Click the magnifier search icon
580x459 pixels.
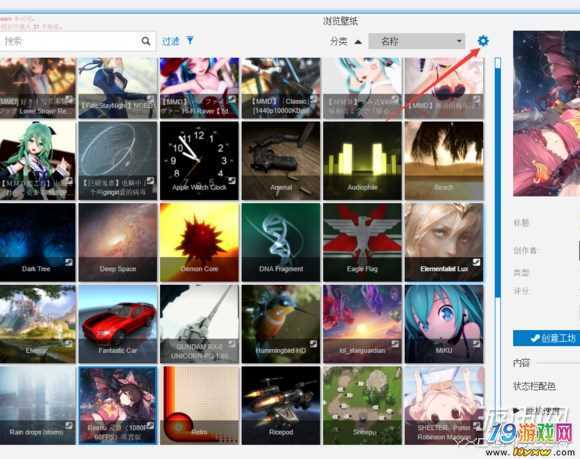(x=146, y=41)
